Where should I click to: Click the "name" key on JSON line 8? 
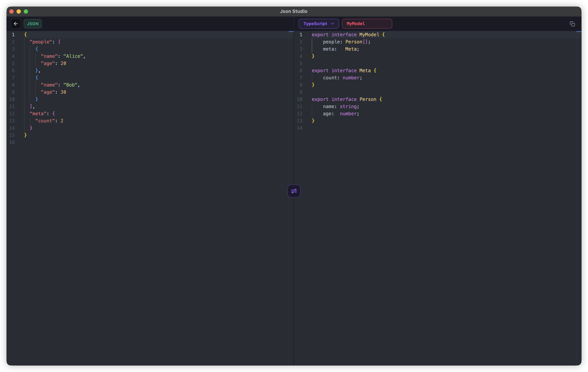49,85
